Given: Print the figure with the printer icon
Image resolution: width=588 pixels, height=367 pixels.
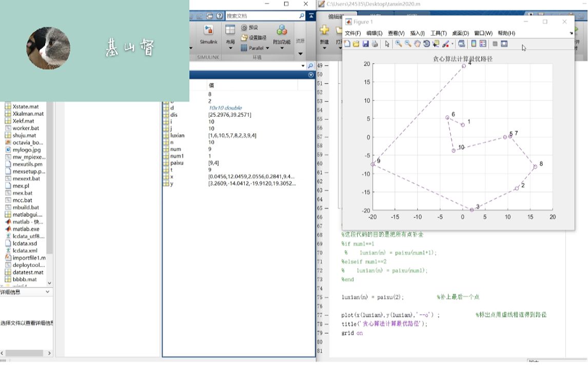Looking at the screenshot, I should [374, 44].
